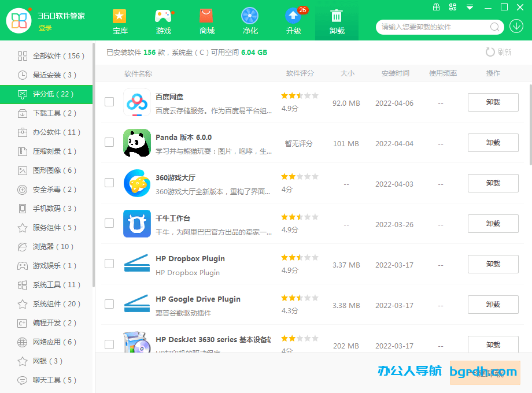Viewport: 532px width, 393px height.
Task: Check the HP Dropbox Plugin checkbox
Action: pyautogui.click(x=109, y=264)
